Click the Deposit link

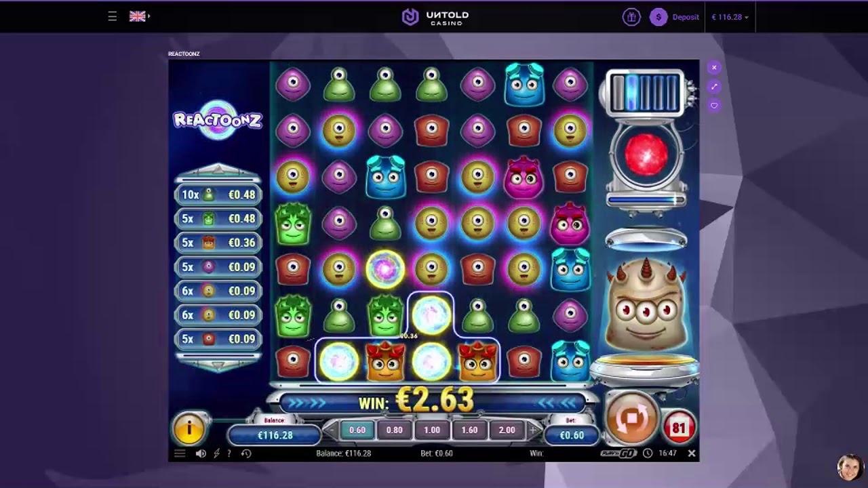[686, 17]
